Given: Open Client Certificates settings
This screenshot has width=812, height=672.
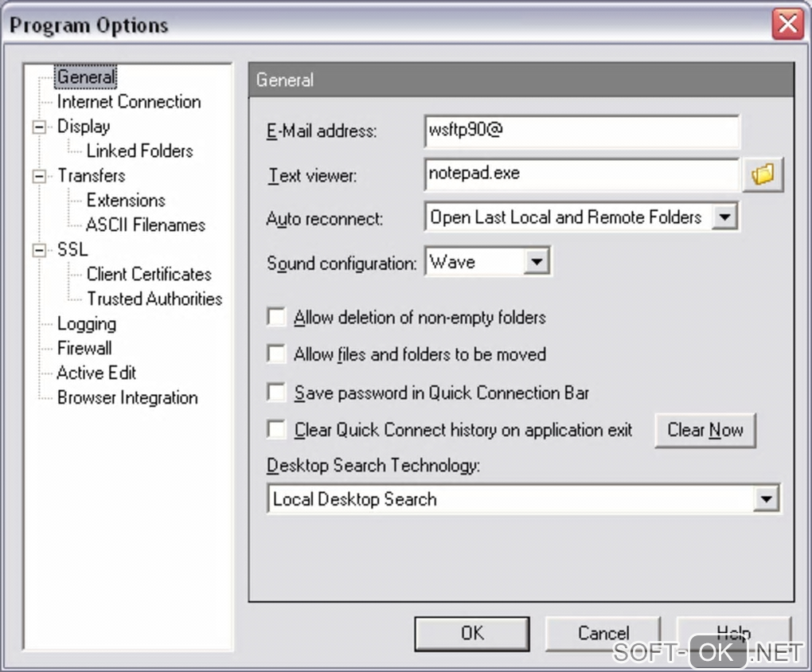Looking at the screenshot, I should pyautogui.click(x=149, y=274).
